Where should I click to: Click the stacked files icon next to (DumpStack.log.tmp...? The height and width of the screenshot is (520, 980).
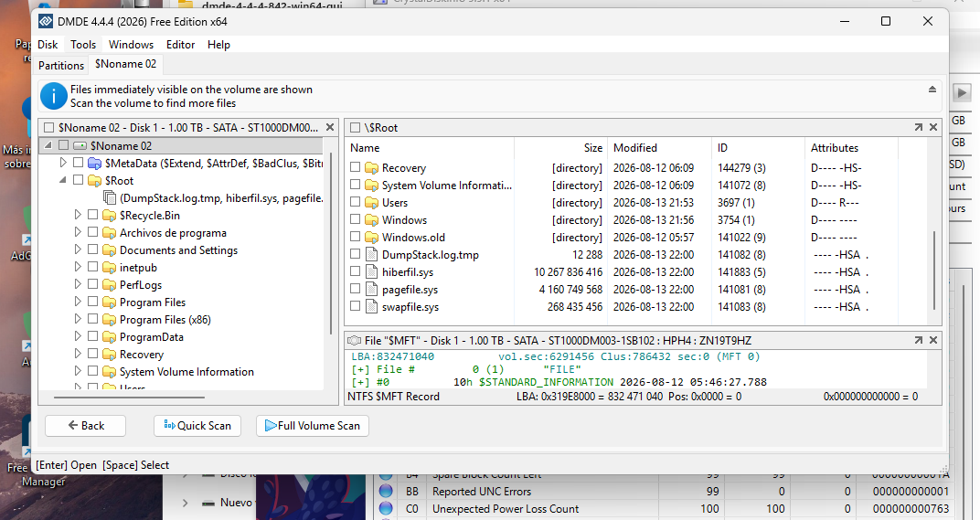point(110,198)
